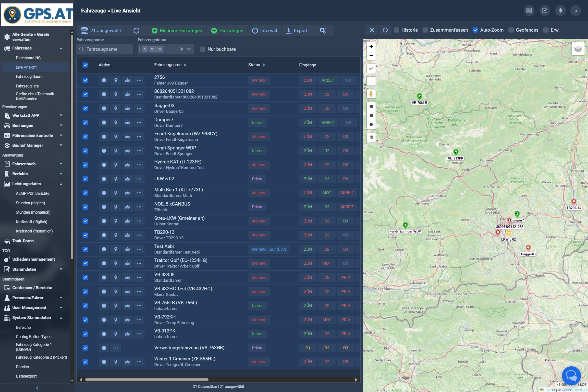Open the QR code scanner icon
Viewport: 588px width, 392px height.
pos(529,11)
